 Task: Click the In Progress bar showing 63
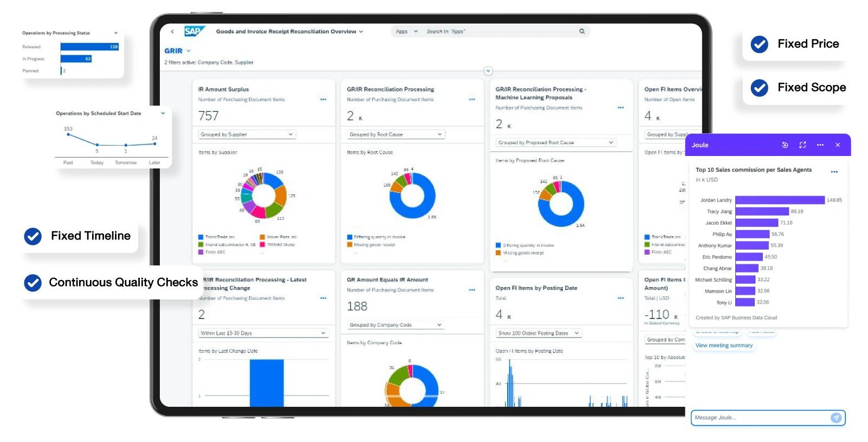76,58
